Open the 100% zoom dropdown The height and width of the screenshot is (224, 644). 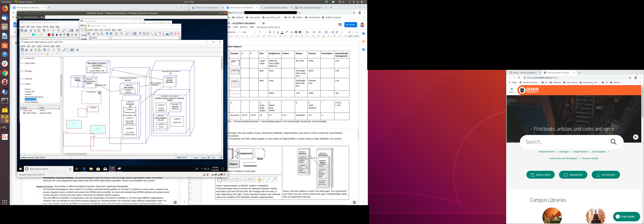tap(218, 158)
